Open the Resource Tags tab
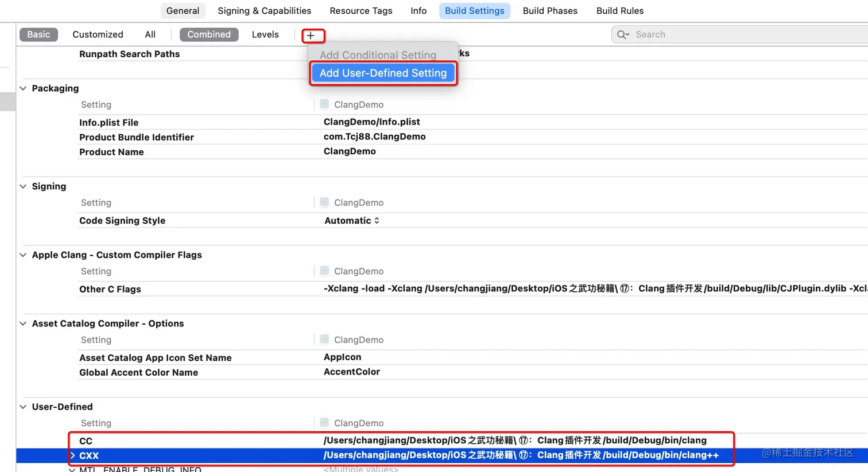This screenshot has width=868, height=472. [361, 11]
